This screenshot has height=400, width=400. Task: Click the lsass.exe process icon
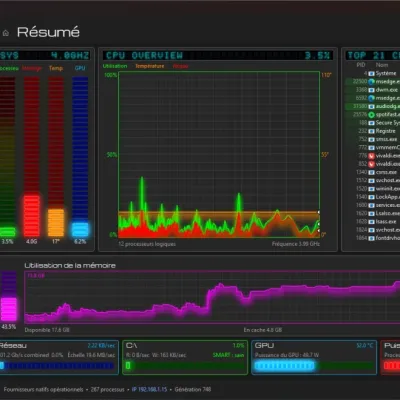371,222
